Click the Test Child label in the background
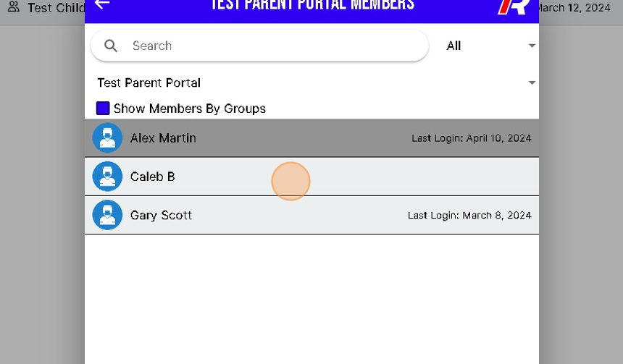 click(x=55, y=8)
